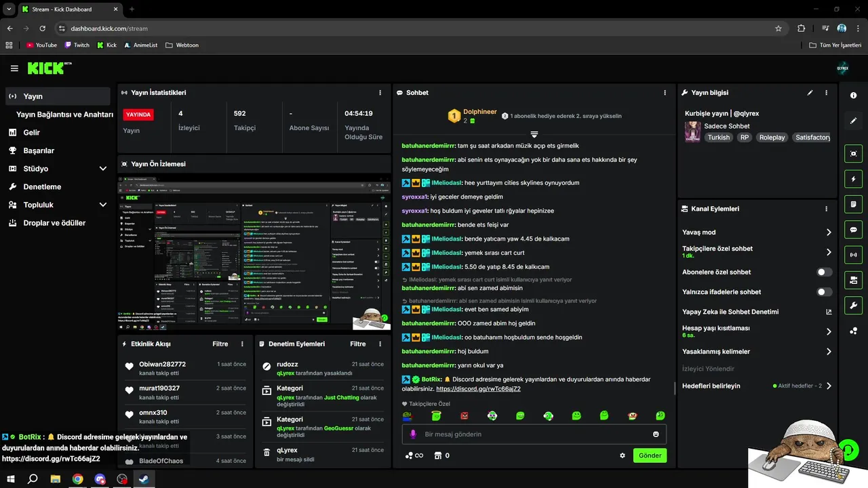868x488 pixels.
Task: Open the AnimeList bookmark
Action: point(140,45)
